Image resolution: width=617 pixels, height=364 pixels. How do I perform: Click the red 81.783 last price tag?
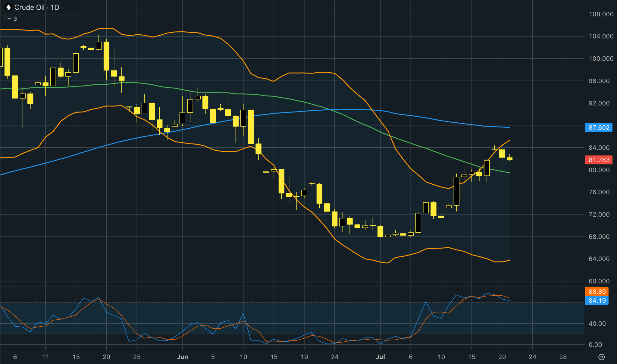coord(599,160)
